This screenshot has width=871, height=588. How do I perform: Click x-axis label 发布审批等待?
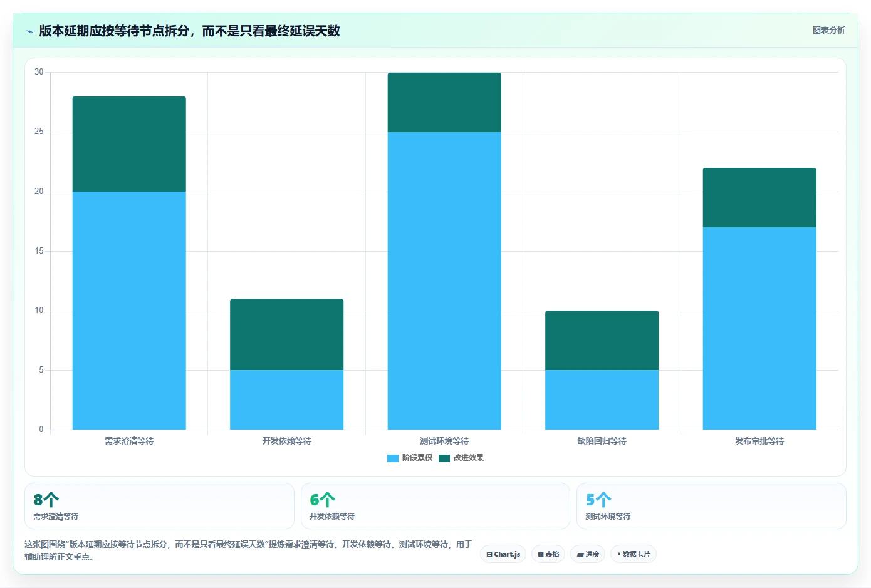(759, 441)
